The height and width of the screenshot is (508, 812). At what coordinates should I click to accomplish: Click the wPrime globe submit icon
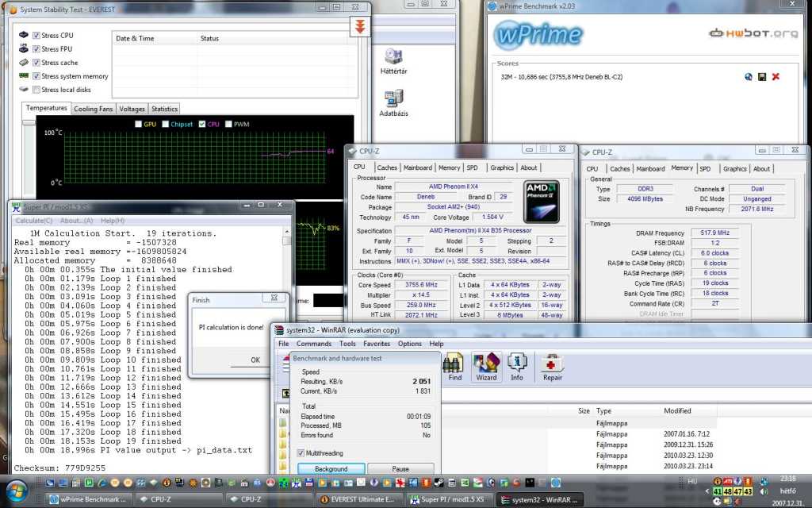point(749,77)
